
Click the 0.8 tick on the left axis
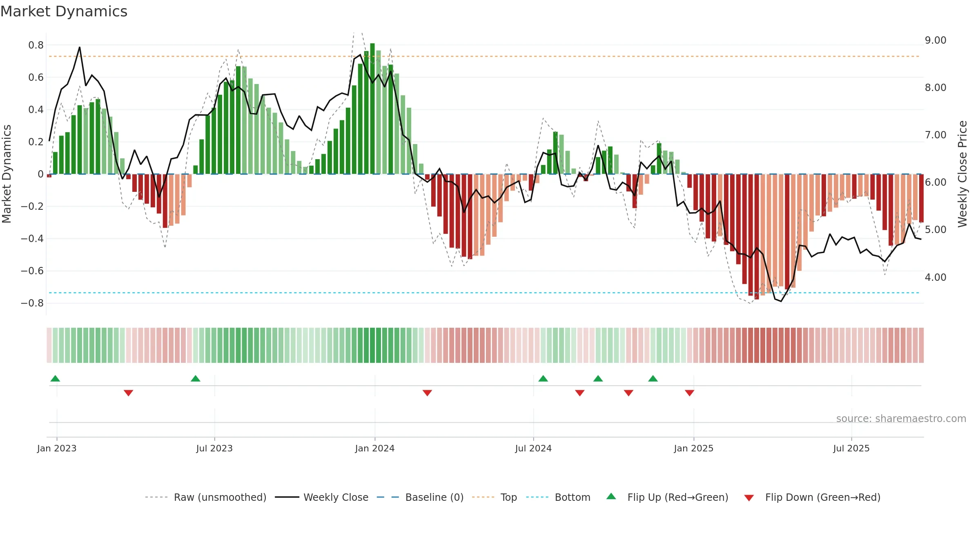[x=36, y=45]
